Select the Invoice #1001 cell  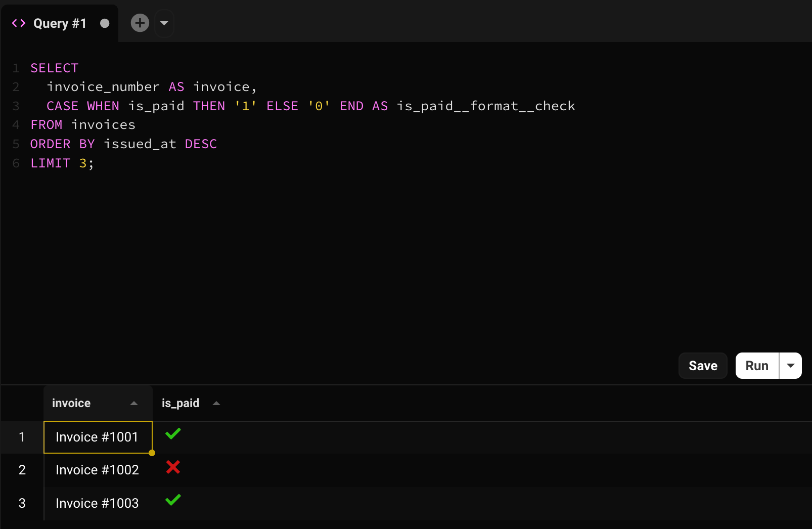pos(97,437)
